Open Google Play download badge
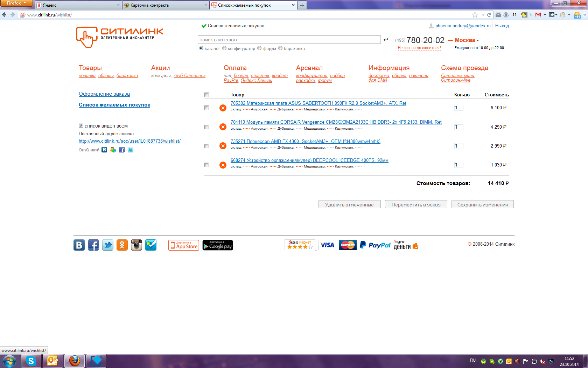588x368 pixels. pyautogui.click(x=218, y=245)
